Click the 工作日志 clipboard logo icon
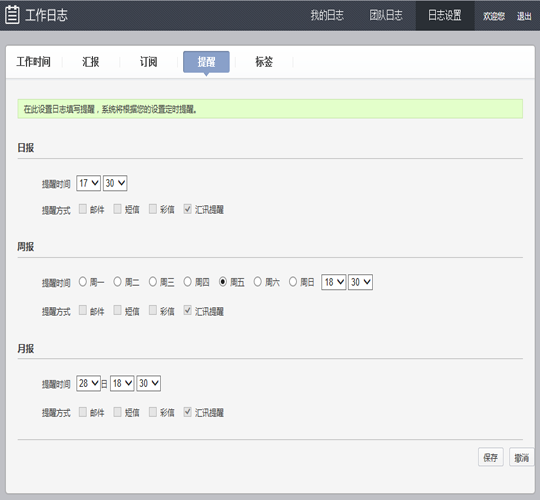The image size is (540, 500). pos(12,15)
